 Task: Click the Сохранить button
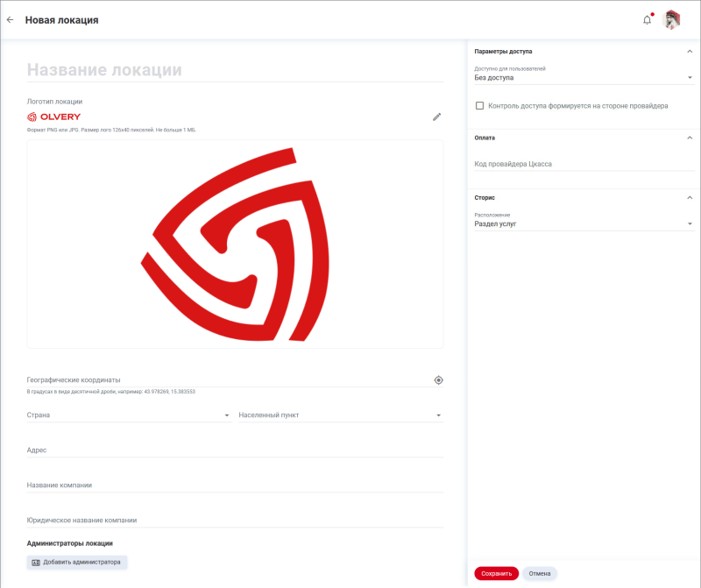496,573
